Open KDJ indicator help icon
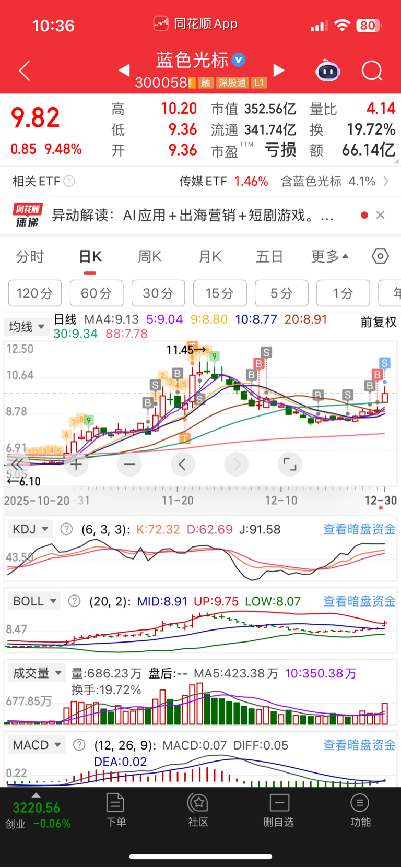 coord(66,529)
